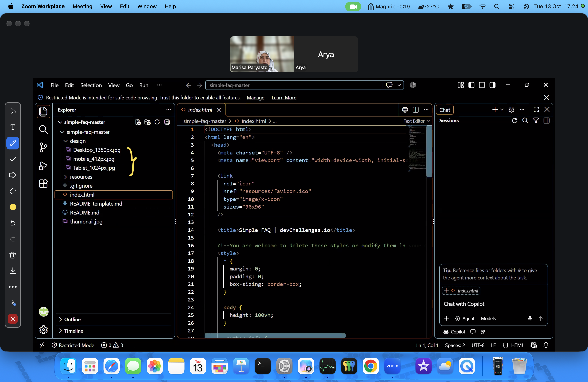Click the simple-faq-master command center search box
This screenshot has height=382, width=588.
pyautogui.click(x=294, y=85)
